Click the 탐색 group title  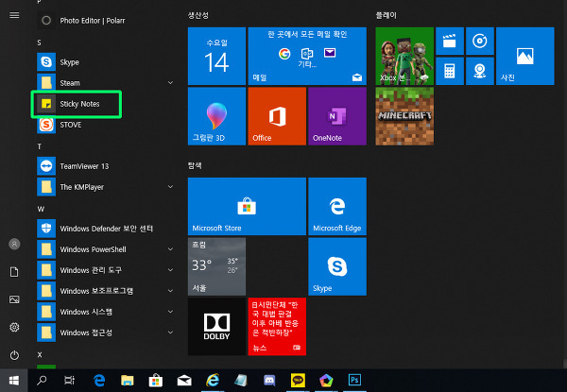pos(195,165)
